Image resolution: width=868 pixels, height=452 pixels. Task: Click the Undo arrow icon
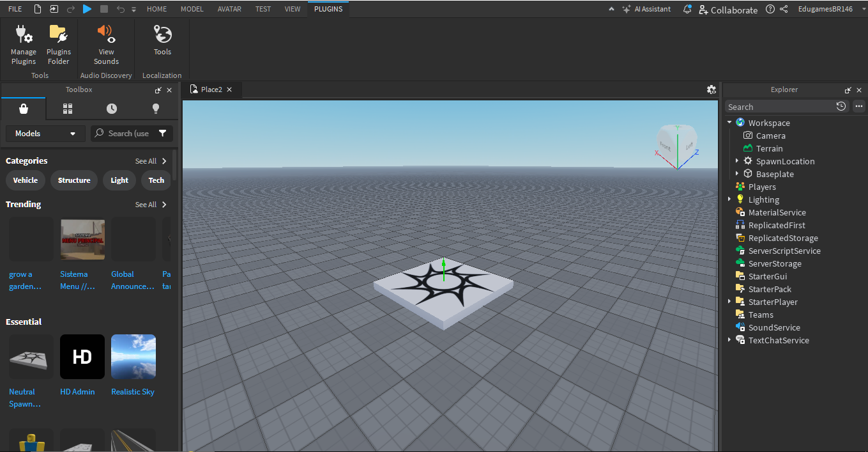121,9
